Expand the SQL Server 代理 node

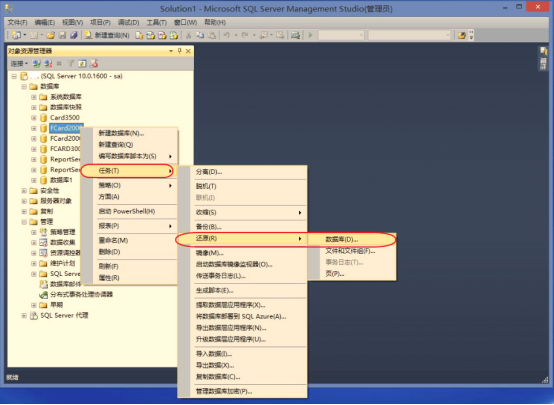point(24,316)
